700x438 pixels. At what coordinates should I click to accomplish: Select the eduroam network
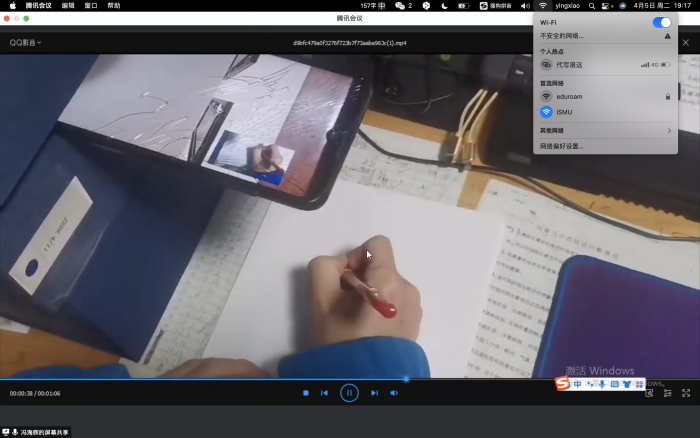pyautogui.click(x=605, y=96)
